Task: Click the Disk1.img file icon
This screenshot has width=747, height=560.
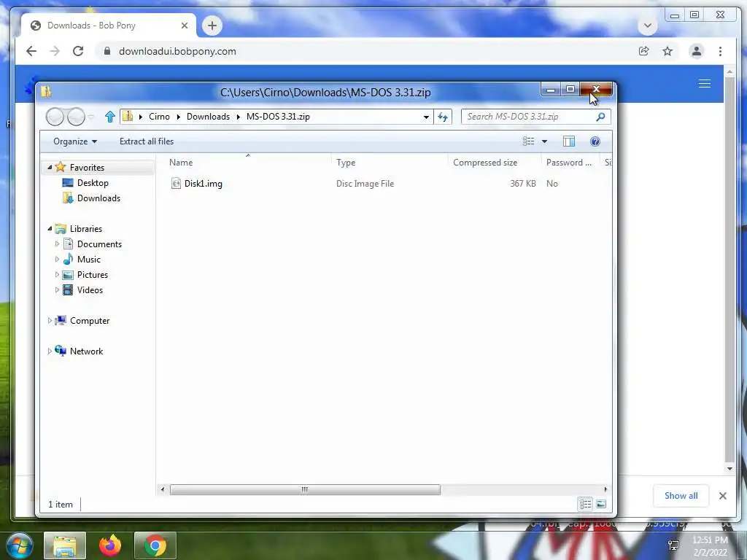Action: (x=176, y=183)
